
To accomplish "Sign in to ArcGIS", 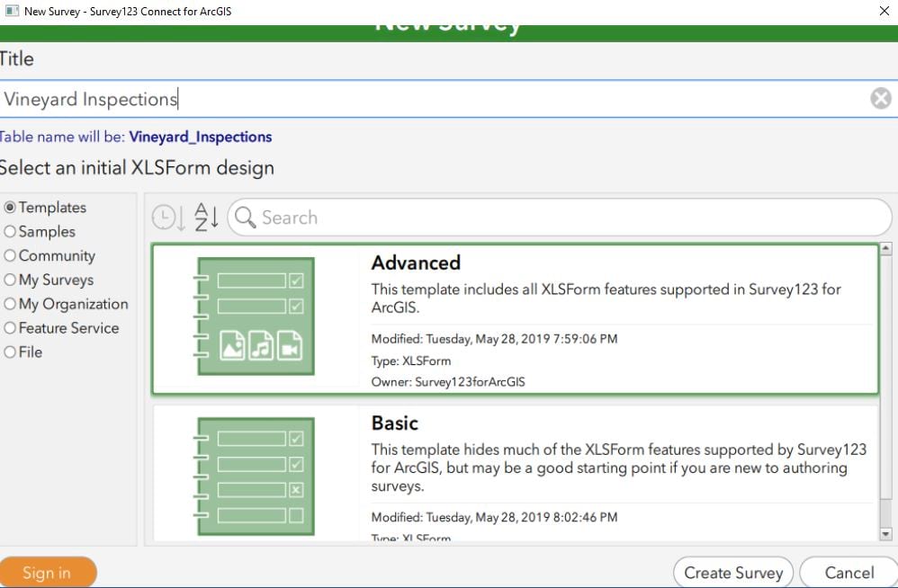I will pyautogui.click(x=48, y=572).
